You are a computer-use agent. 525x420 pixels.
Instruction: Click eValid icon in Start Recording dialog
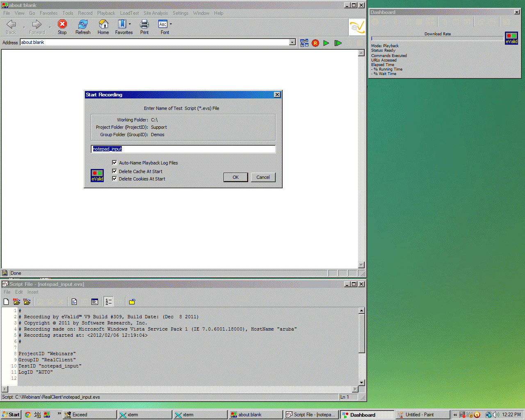tap(97, 176)
